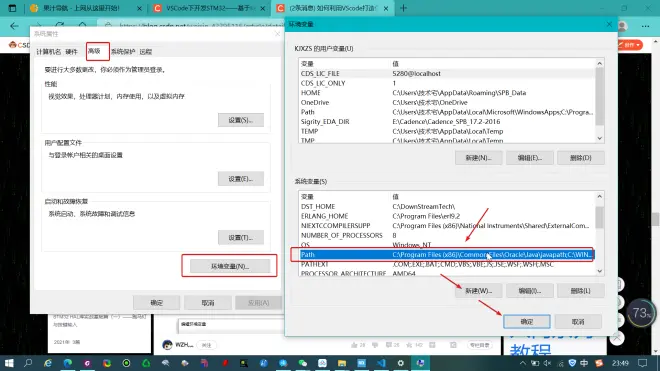Screen dimensions: 660x371
Task: Click down arrow of user variables scrollbar
Action: coord(600,138)
